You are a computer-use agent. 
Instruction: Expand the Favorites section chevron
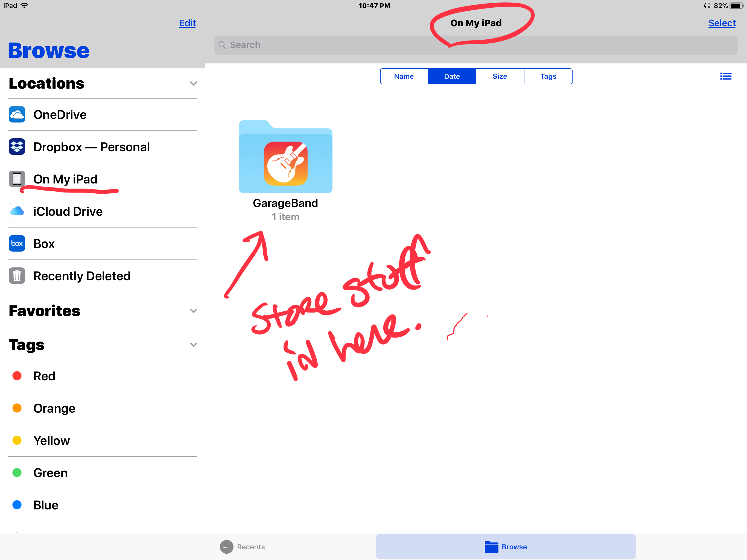[193, 311]
